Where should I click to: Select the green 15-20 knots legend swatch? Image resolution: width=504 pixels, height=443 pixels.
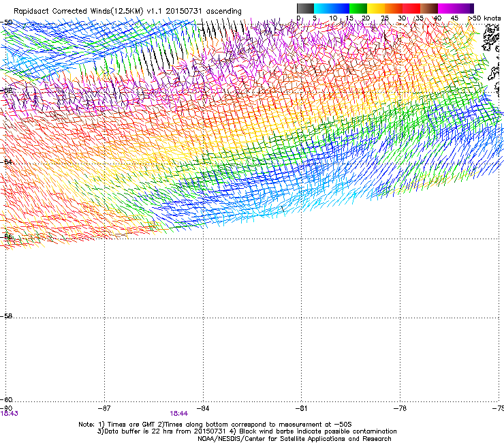358,8
